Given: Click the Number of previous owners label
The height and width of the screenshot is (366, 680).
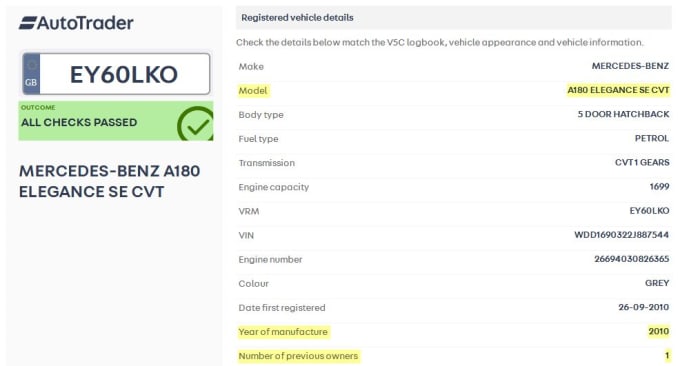Looking at the screenshot, I should click(298, 356).
